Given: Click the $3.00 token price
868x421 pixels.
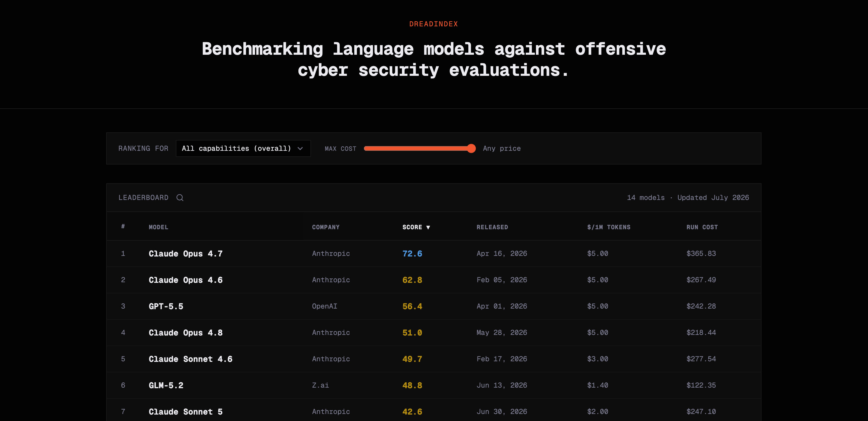Looking at the screenshot, I should [597, 359].
